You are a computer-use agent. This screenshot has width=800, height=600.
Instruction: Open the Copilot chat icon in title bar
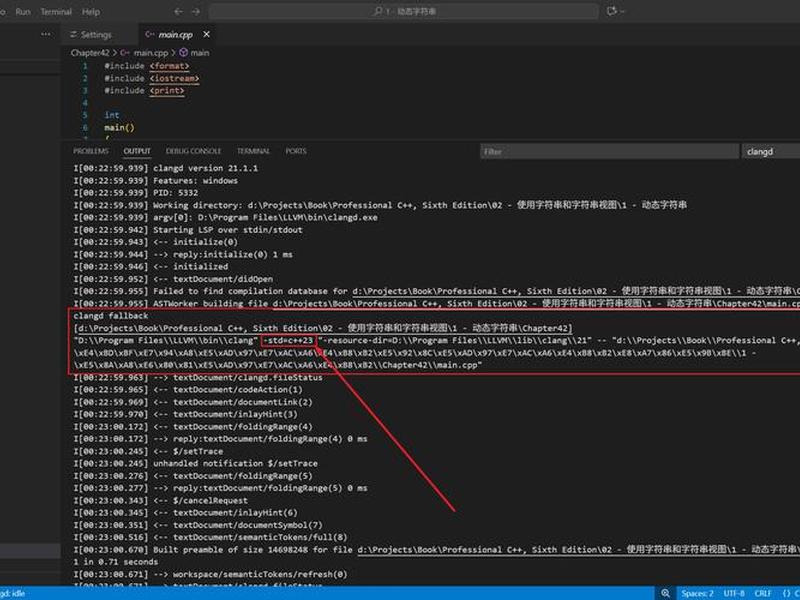pyautogui.click(x=611, y=11)
